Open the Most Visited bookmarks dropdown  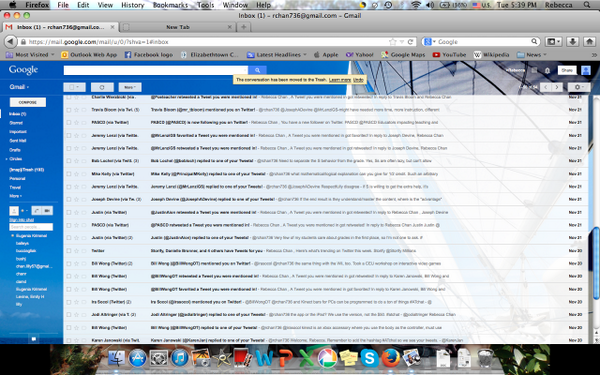click(x=31, y=55)
